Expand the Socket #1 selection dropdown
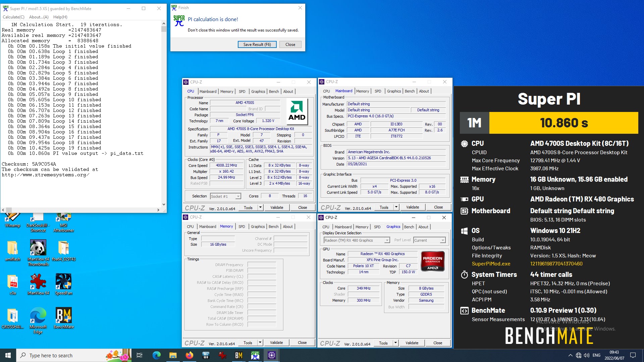644x362 pixels. point(238,196)
